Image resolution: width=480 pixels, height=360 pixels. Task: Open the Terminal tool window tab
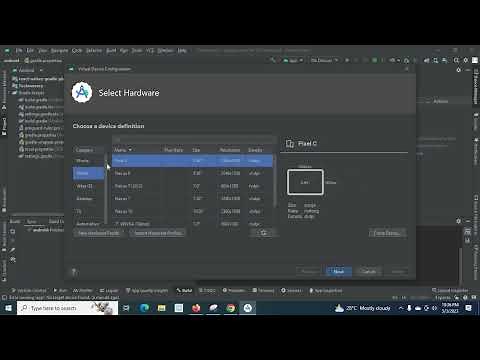263,291
